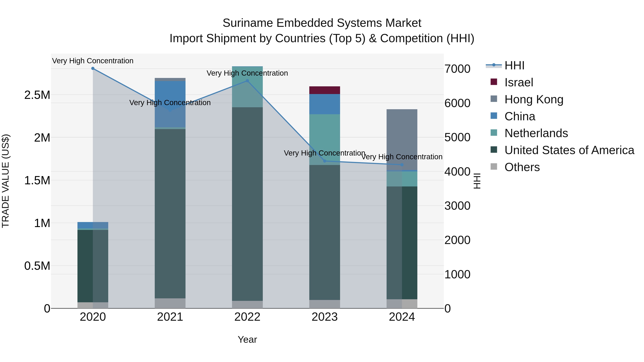644x362 pixels.
Task: Click the 2024 x-axis label
Action: pyautogui.click(x=402, y=317)
